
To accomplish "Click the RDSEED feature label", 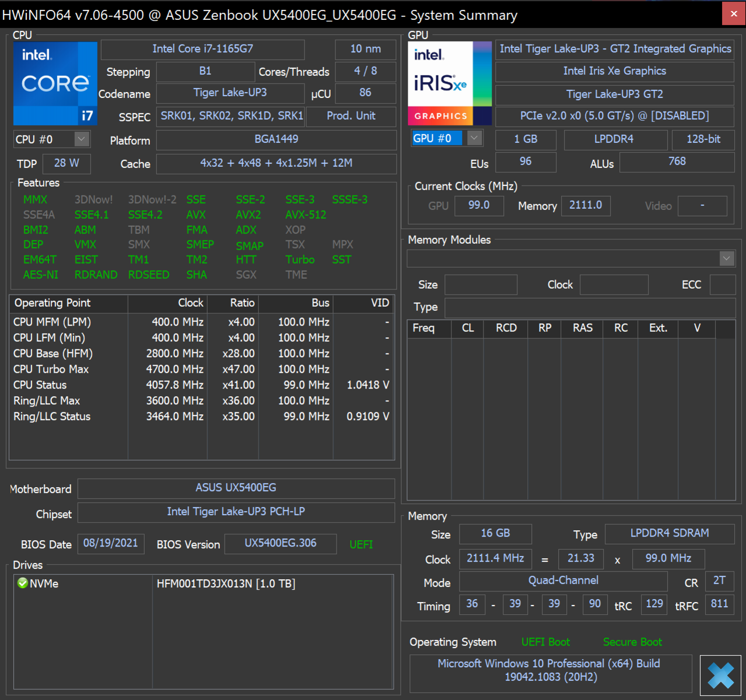I will [x=149, y=275].
